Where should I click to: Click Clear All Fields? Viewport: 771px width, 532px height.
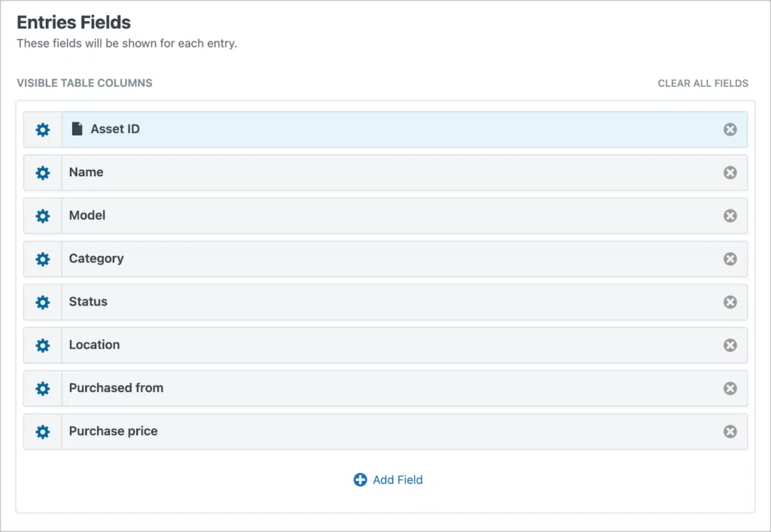pos(703,84)
